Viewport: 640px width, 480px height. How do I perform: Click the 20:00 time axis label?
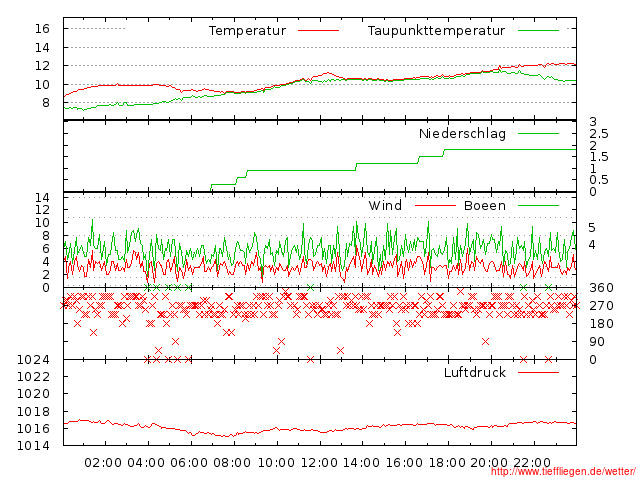[x=489, y=463]
